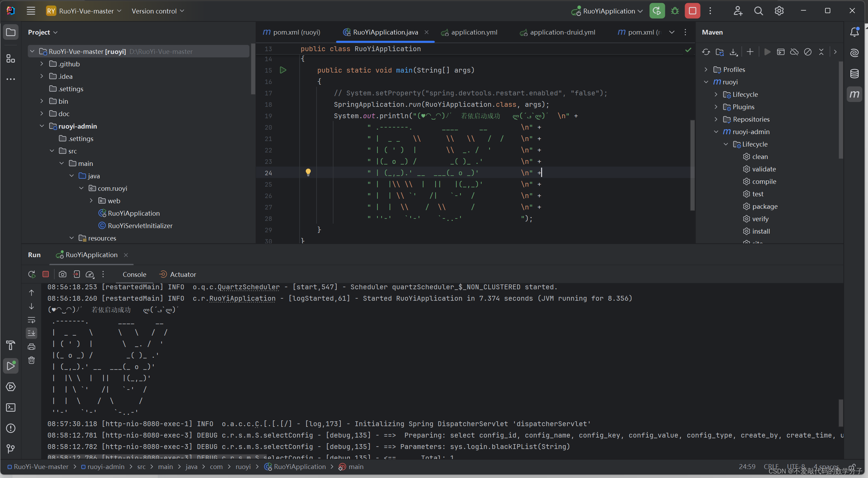The image size is (868, 478).
Task: Click the clear console trash icon
Action: (x=31, y=360)
